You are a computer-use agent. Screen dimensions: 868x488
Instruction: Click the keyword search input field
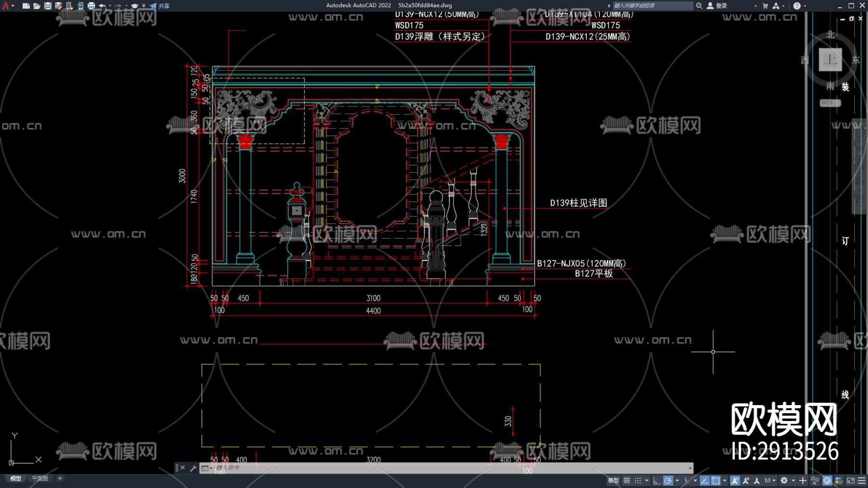pyautogui.click(x=651, y=6)
